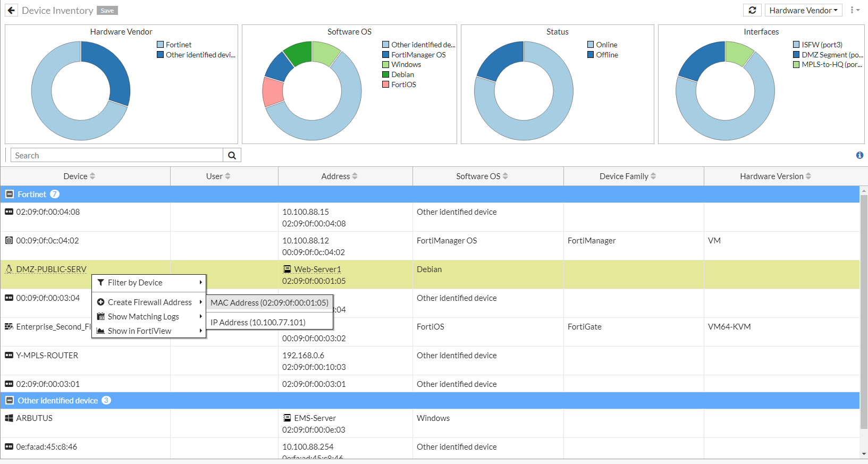
Task: Click the Fortinet group count badge 7
Action: [x=55, y=194]
